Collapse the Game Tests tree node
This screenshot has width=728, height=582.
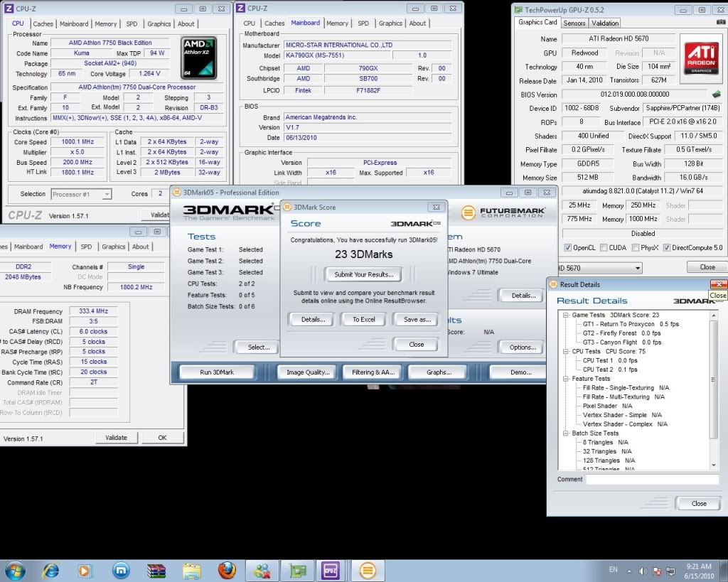click(x=565, y=315)
